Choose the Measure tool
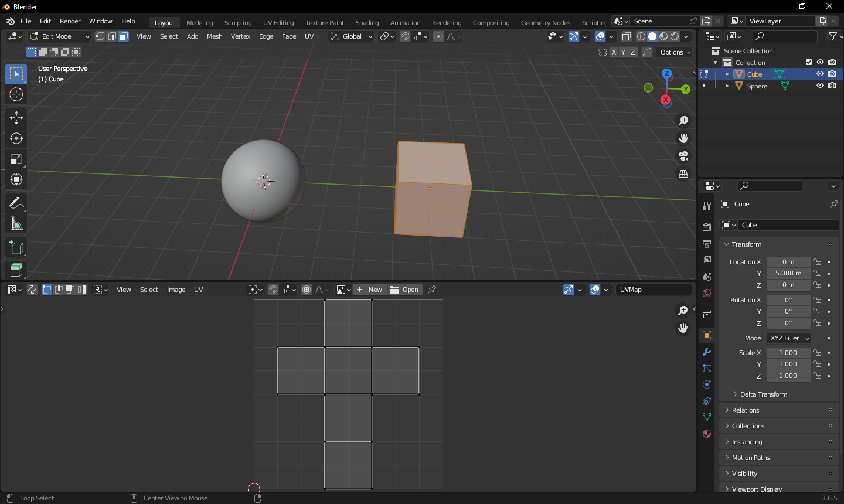This screenshot has width=844, height=504. [x=16, y=224]
